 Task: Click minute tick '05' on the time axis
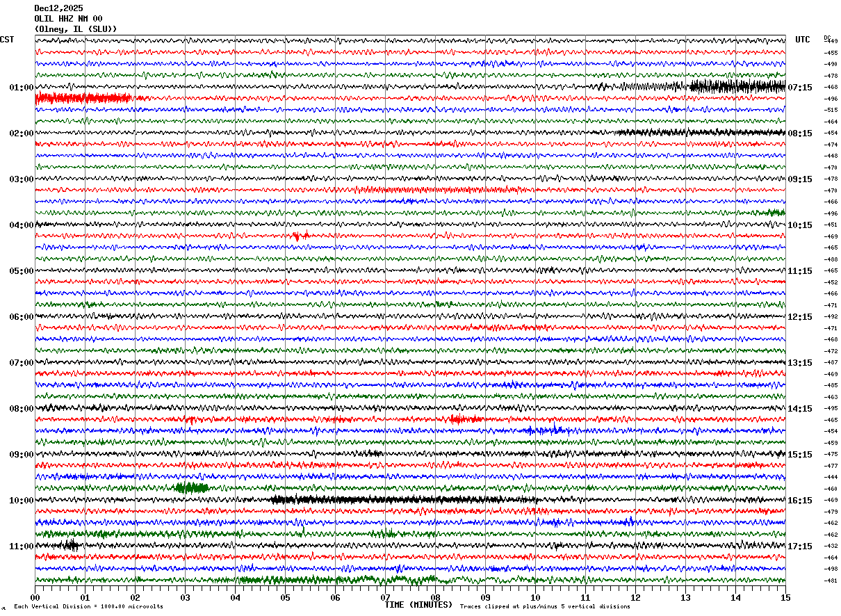(285, 597)
